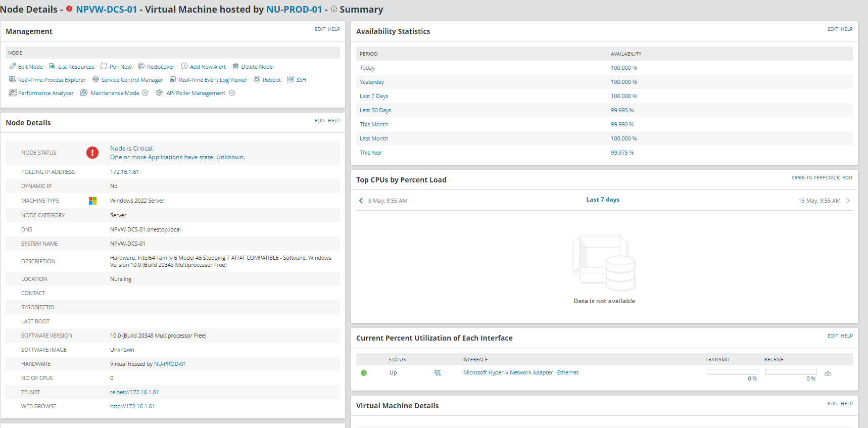
Task: Click the 99.995 % value for Last 30 Days
Action: tap(622, 110)
